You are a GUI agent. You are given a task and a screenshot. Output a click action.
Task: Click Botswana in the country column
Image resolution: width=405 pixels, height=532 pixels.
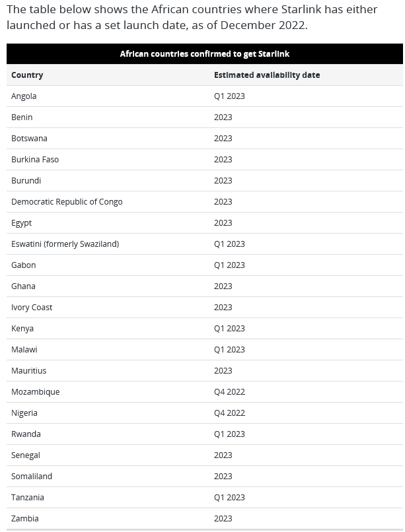click(x=29, y=139)
